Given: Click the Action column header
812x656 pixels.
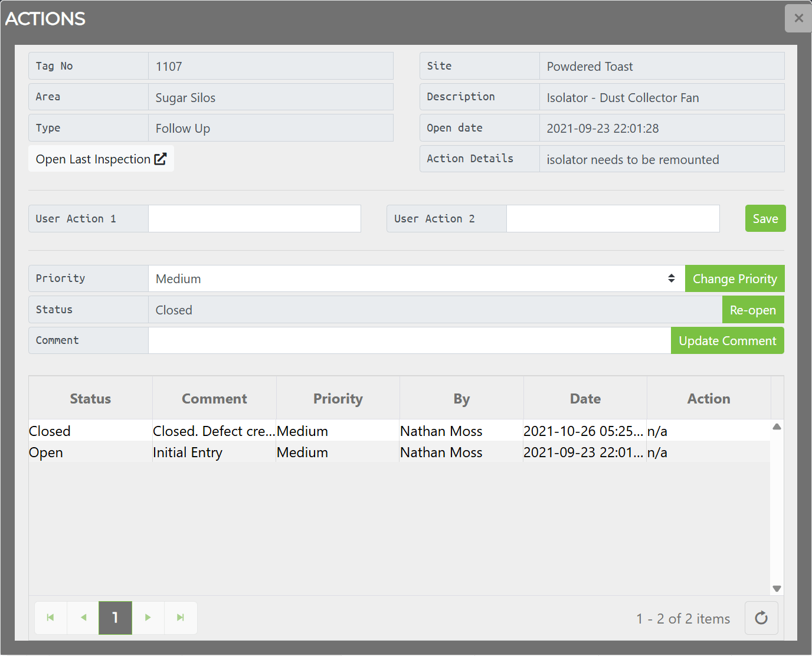Looking at the screenshot, I should [x=709, y=399].
